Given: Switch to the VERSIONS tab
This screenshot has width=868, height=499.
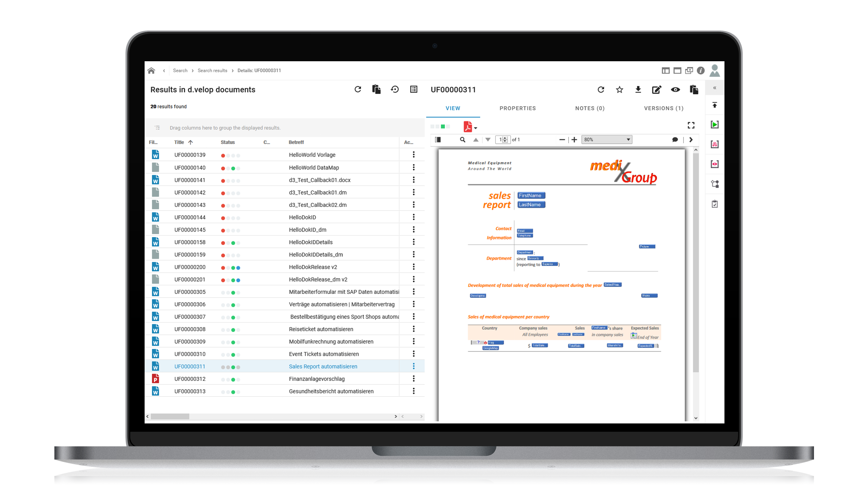Looking at the screenshot, I should [x=664, y=107].
